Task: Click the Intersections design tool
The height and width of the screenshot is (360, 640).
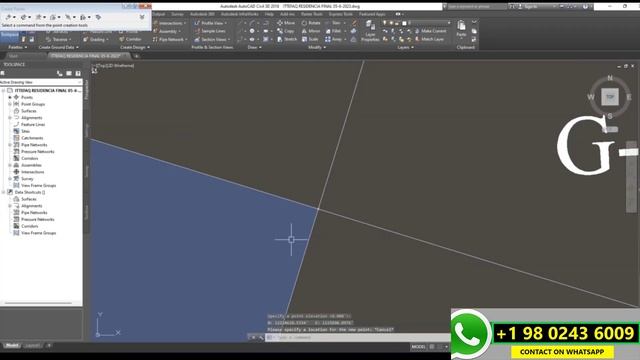Action: pos(169,23)
